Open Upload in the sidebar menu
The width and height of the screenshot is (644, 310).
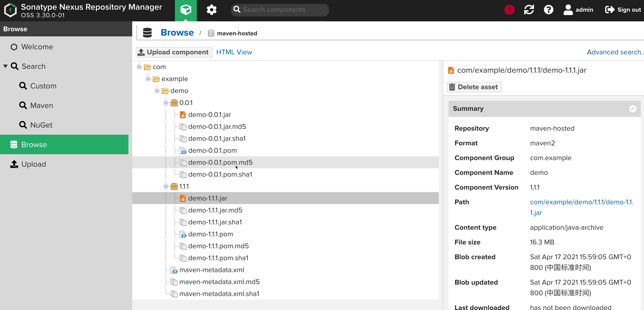[x=34, y=164]
